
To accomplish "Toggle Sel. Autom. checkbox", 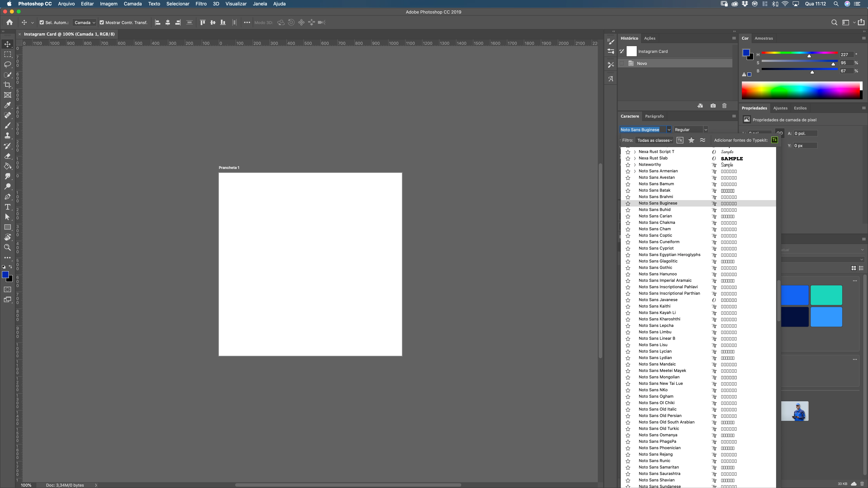I will [x=42, y=23].
